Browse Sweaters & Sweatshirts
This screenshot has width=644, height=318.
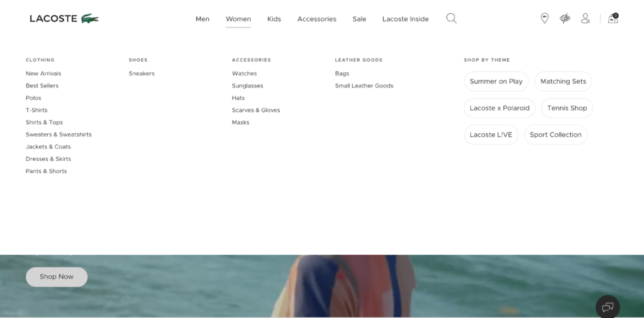coord(58,134)
